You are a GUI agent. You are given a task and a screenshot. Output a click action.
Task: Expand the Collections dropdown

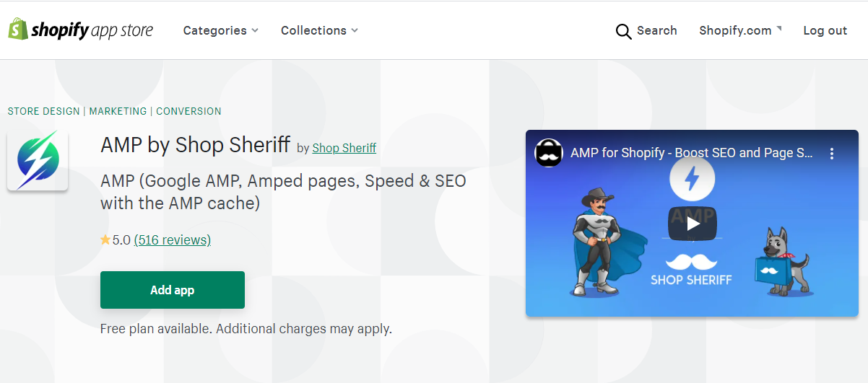coord(319,30)
